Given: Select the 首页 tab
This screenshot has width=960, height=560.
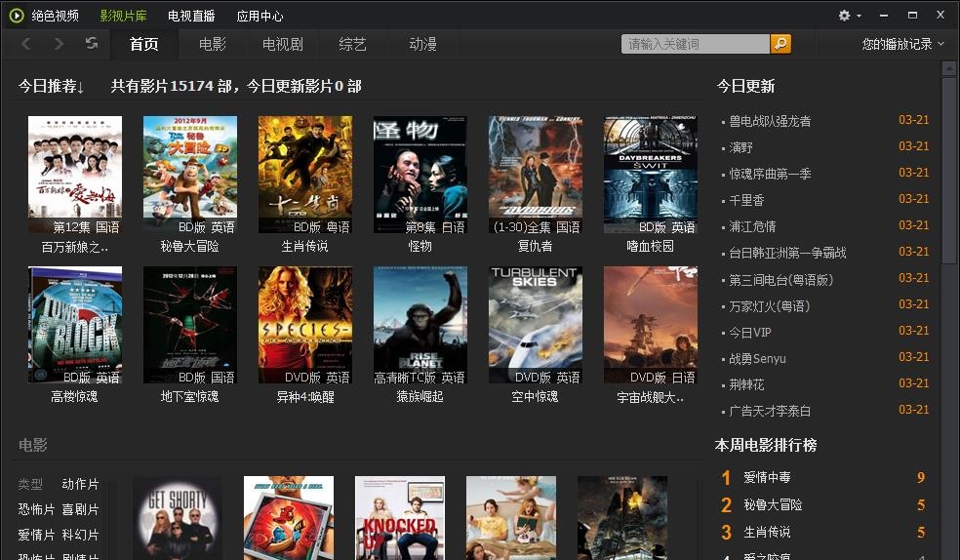Looking at the screenshot, I should [143, 44].
